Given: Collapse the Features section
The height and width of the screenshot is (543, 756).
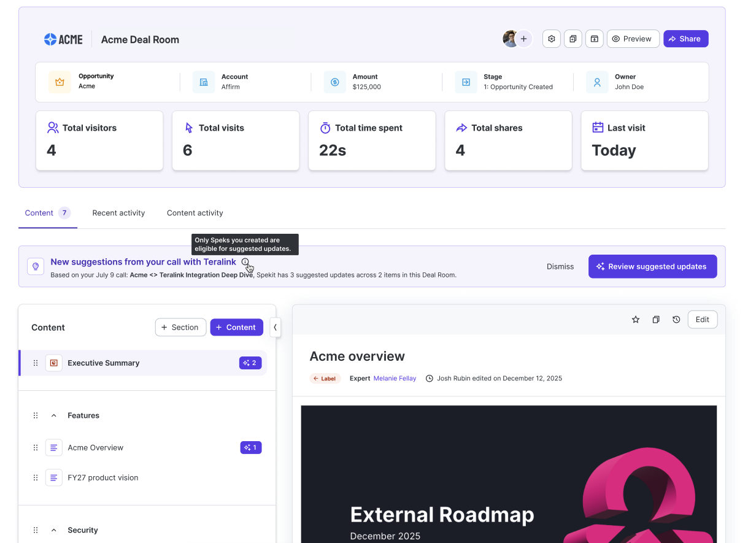Looking at the screenshot, I should click(53, 415).
